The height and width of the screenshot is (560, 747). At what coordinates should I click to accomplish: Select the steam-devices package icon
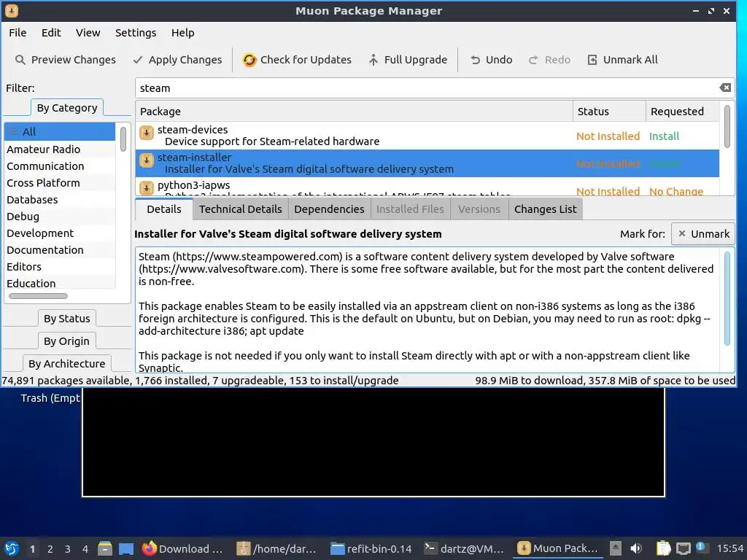(146, 133)
